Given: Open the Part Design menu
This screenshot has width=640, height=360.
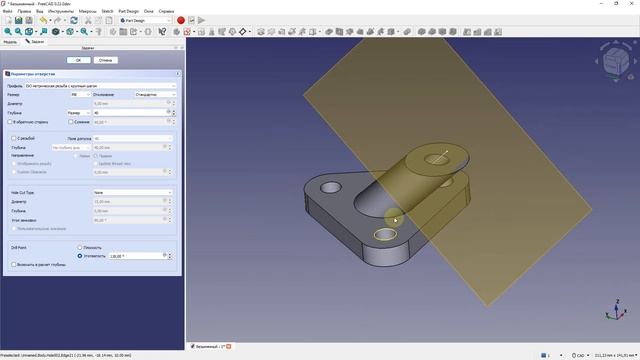Looking at the screenshot, I should tap(129, 11).
